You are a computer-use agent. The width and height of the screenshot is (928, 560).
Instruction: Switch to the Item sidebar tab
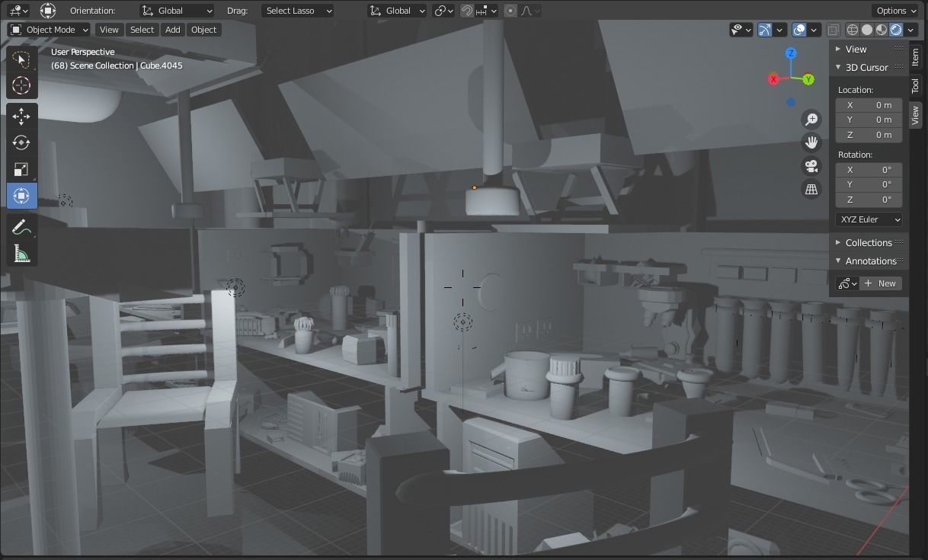point(916,58)
